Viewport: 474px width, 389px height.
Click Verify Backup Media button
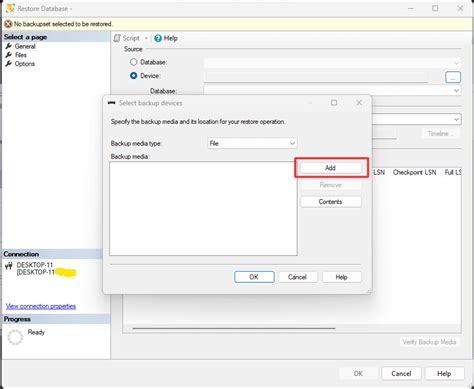click(x=429, y=342)
